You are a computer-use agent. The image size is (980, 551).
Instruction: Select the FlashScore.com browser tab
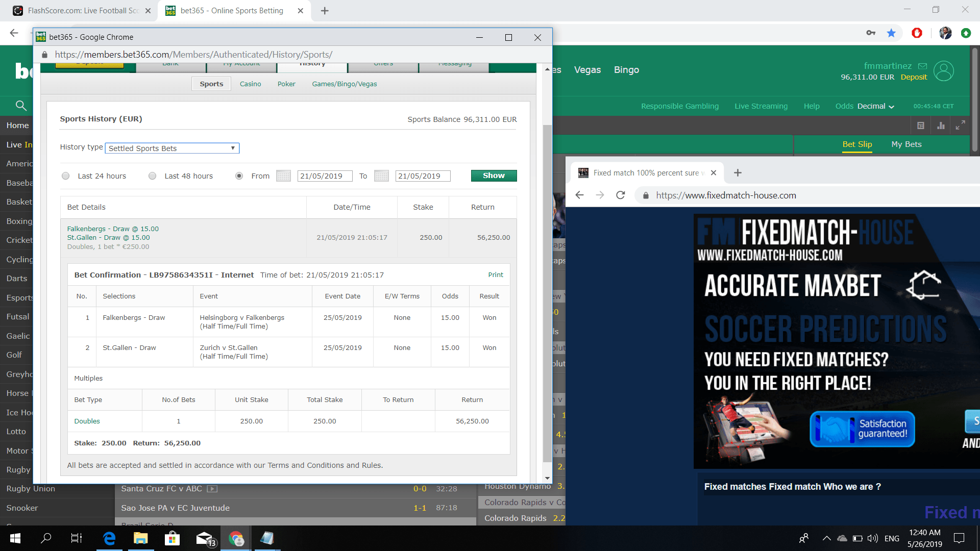click(x=82, y=11)
